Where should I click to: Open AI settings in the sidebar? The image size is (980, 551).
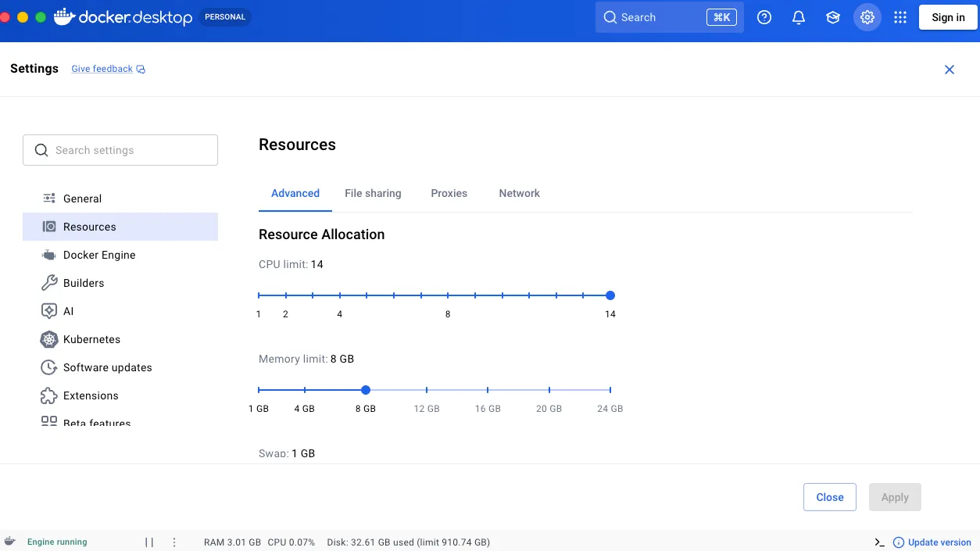pyautogui.click(x=120, y=311)
